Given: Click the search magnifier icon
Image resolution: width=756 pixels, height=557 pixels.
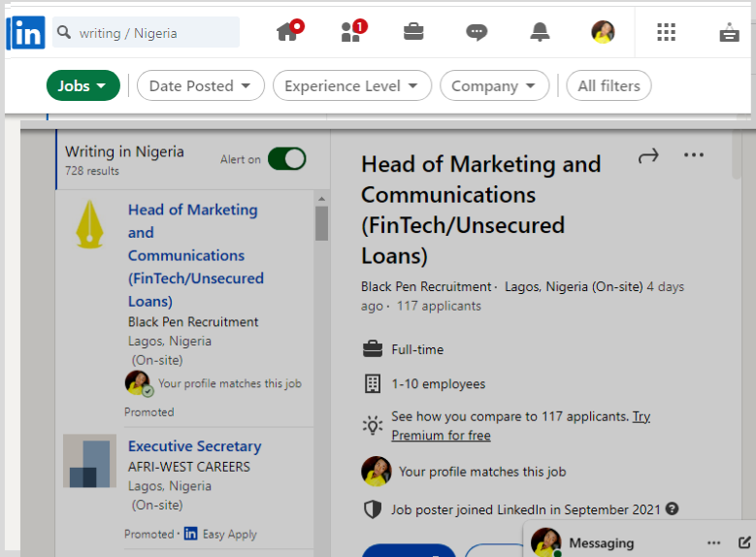Looking at the screenshot, I should pyautogui.click(x=64, y=32).
